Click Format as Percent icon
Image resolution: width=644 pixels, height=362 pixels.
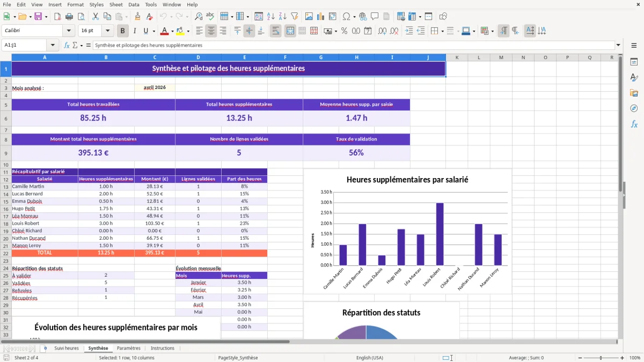pyautogui.click(x=344, y=31)
